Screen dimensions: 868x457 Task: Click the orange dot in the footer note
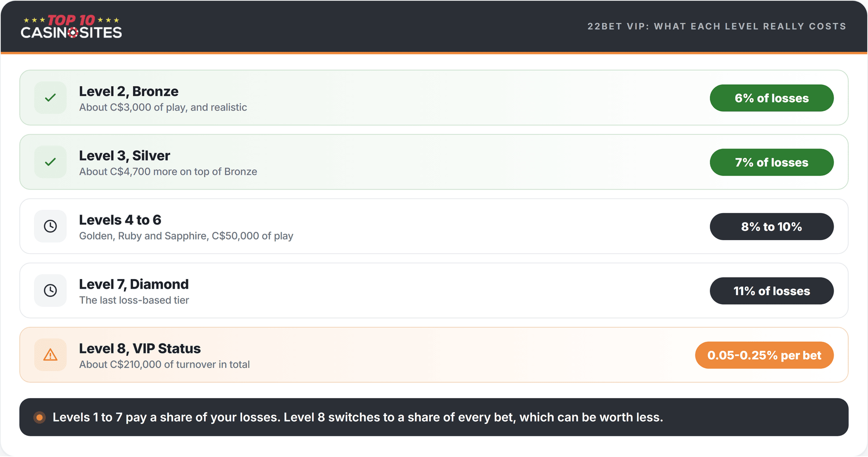(40, 417)
